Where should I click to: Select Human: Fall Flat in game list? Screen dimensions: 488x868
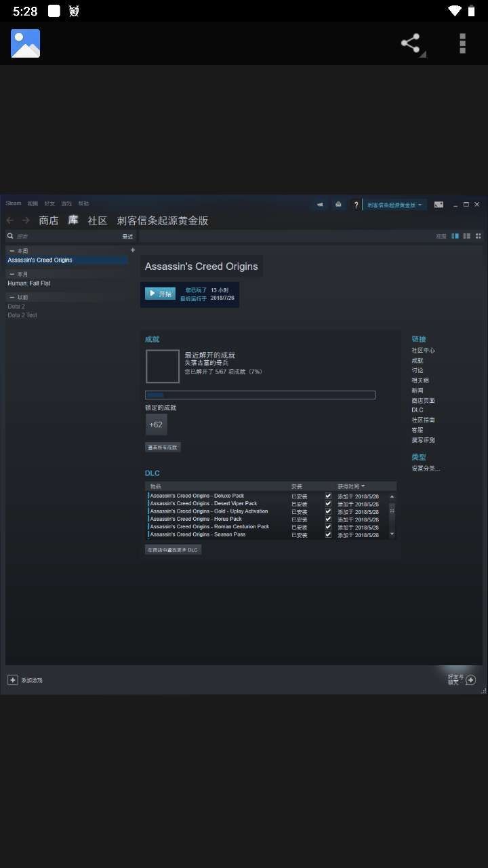[x=29, y=283]
